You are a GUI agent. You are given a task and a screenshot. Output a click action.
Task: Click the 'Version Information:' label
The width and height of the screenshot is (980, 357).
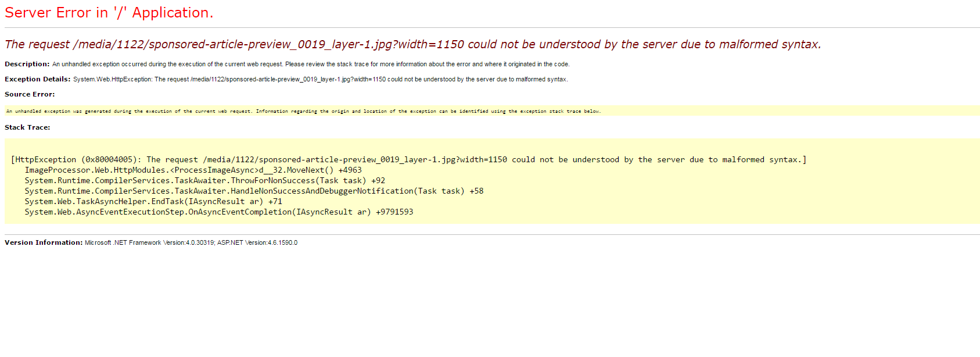[x=44, y=242]
